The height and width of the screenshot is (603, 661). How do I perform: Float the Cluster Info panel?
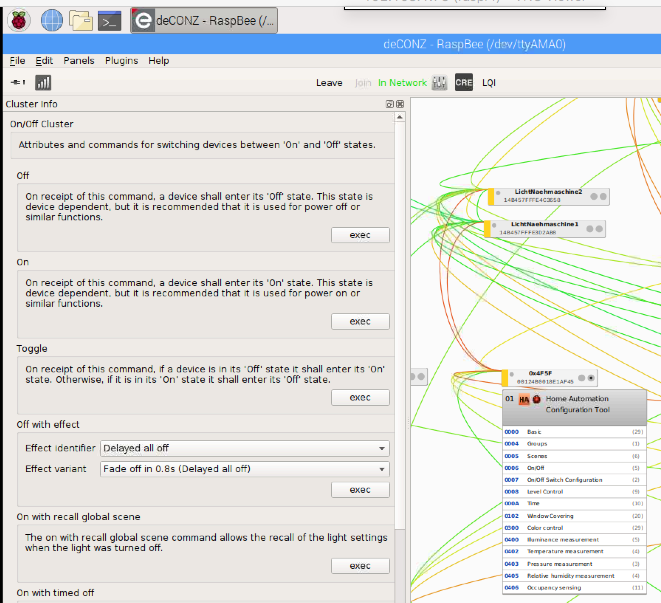(x=390, y=104)
